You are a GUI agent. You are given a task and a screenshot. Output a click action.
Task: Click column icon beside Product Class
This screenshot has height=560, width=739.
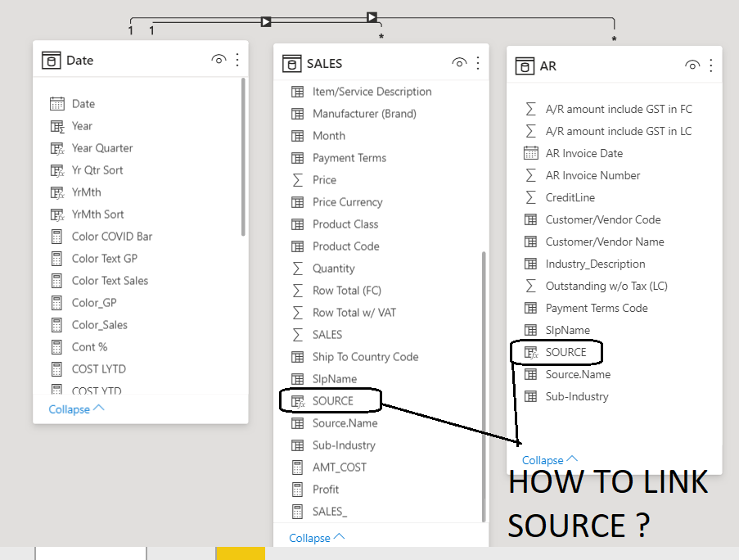click(x=297, y=224)
